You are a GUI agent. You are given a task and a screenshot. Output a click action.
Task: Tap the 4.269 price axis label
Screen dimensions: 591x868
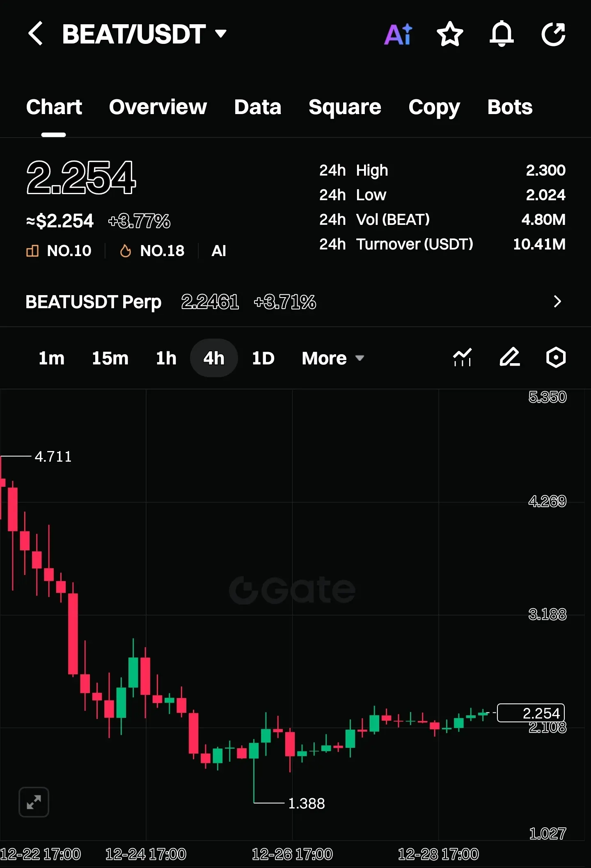coord(547,501)
